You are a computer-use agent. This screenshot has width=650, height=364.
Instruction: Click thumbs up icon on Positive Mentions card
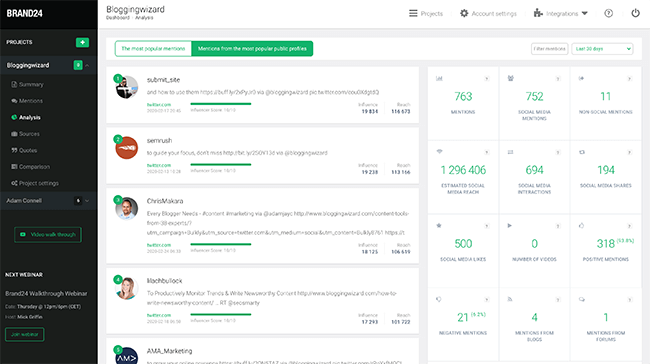pos(582,225)
